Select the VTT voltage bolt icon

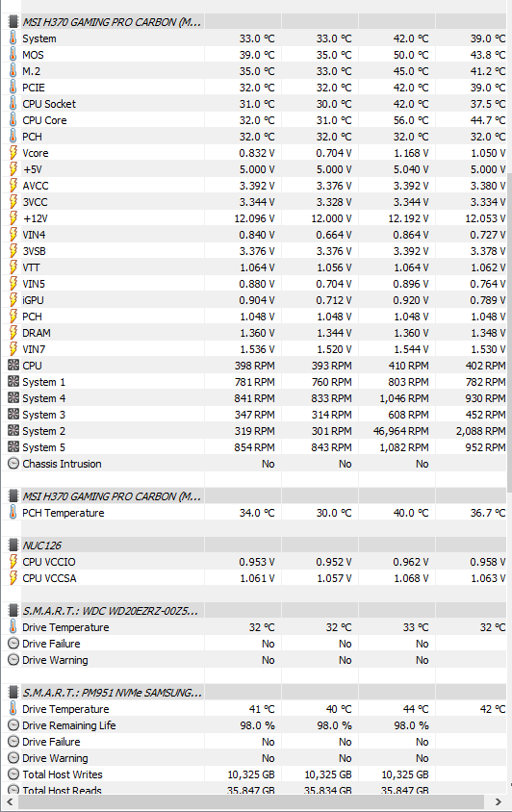pos(13,267)
